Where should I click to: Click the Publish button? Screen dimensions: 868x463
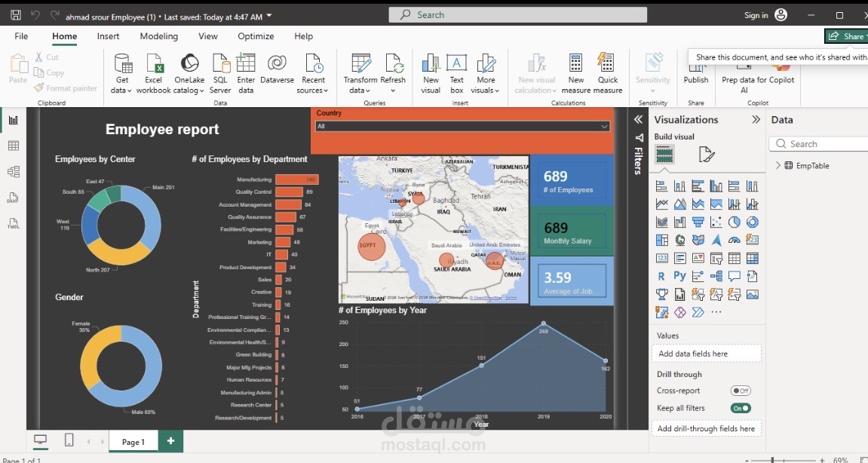point(696,74)
